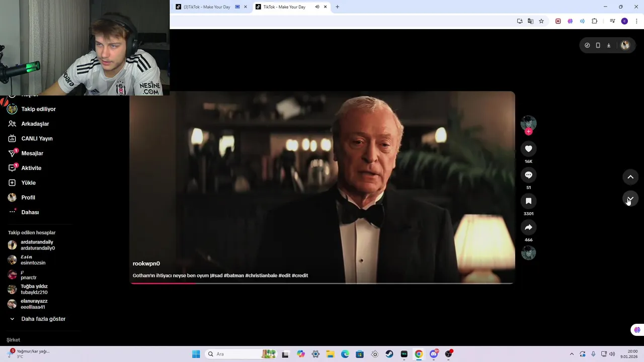
Task: Open the spinning sound disc below share
Action: coord(528,253)
